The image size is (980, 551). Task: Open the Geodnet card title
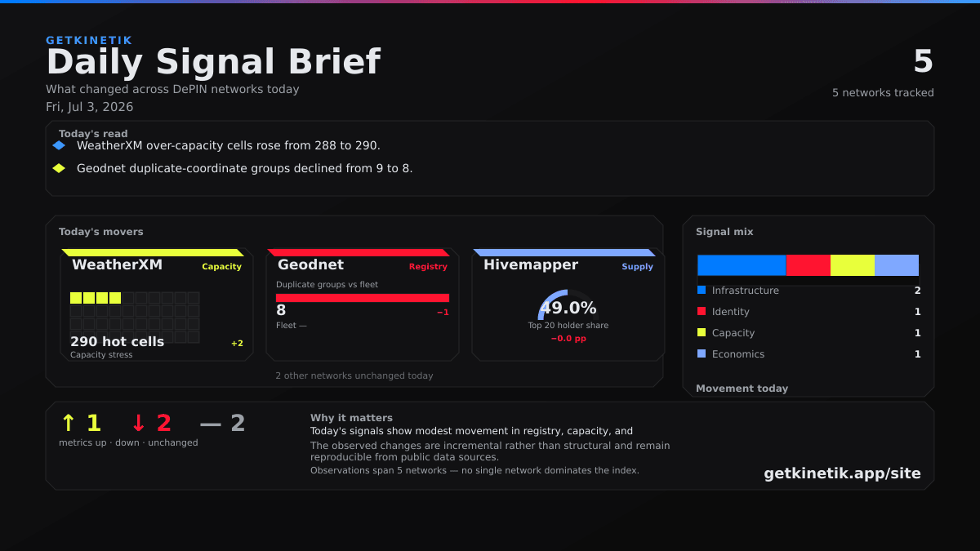click(x=310, y=264)
